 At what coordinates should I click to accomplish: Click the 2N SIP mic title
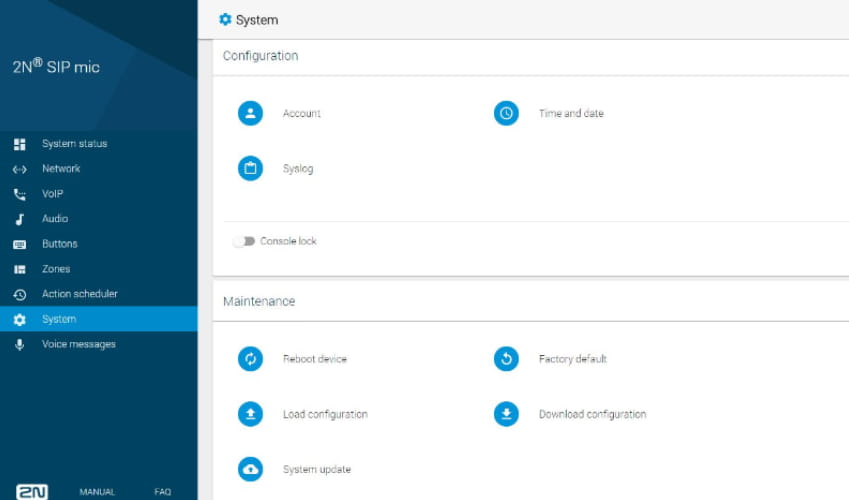[56, 66]
